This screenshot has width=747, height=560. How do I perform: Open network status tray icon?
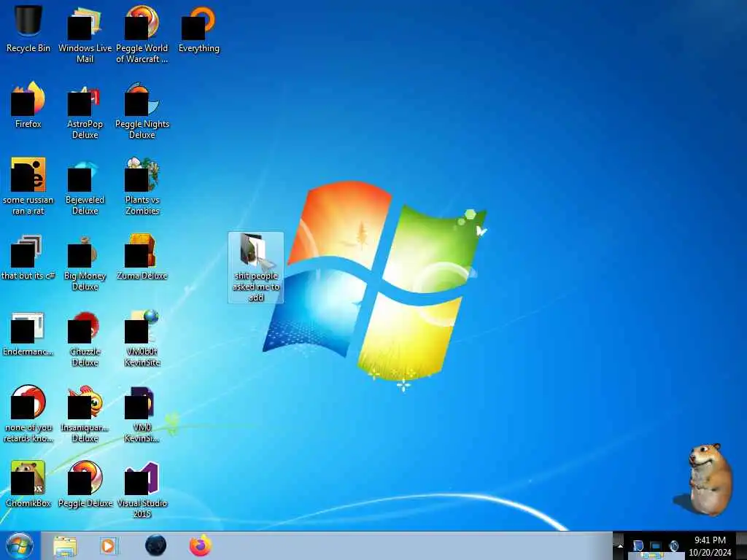(656, 545)
